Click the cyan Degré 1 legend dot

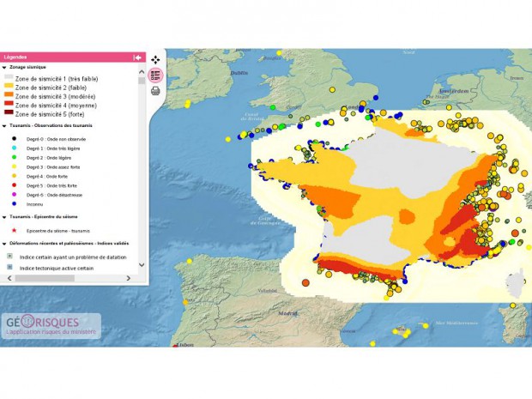pos(14,148)
